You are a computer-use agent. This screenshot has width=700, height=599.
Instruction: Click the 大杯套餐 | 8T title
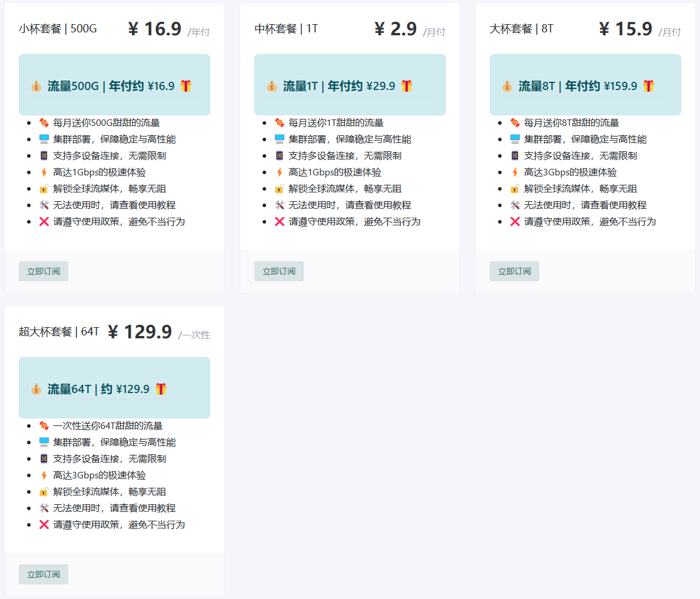coord(522,29)
